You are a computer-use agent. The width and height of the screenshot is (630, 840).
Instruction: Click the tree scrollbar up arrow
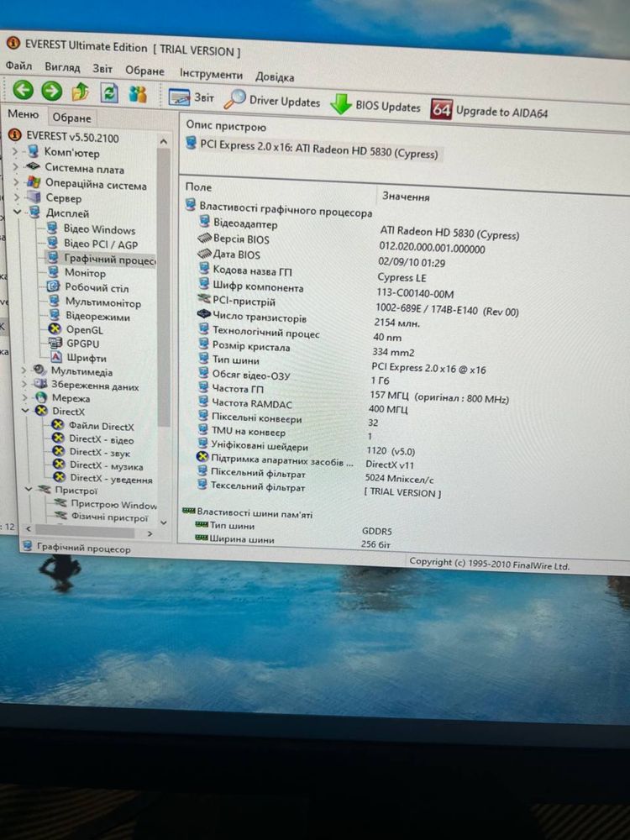(x=164, y=141)
